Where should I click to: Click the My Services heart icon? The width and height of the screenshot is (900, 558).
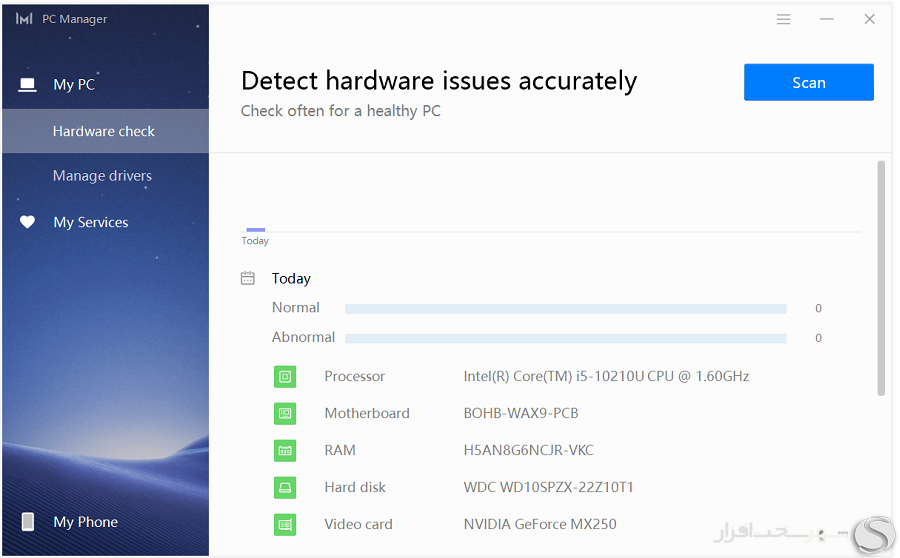(x=27, y=222)
